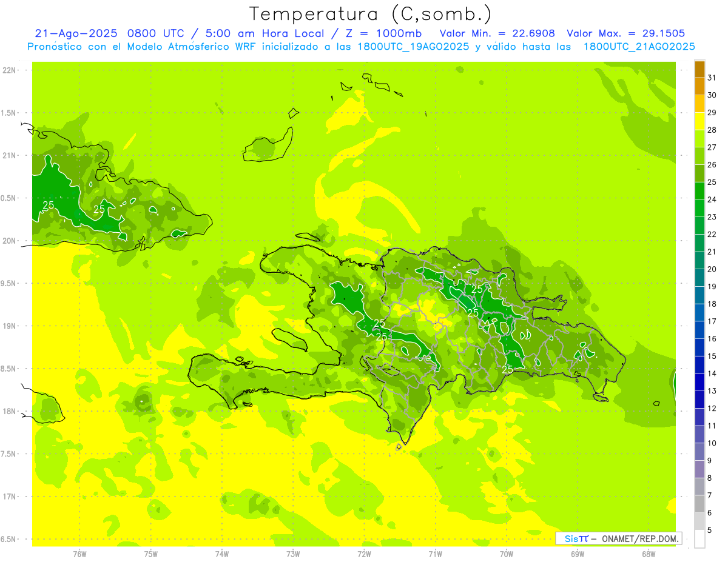The width and height of the screenshot is (728, 562).
Task: Click the legend label '29'
Action: click(712, 113)
